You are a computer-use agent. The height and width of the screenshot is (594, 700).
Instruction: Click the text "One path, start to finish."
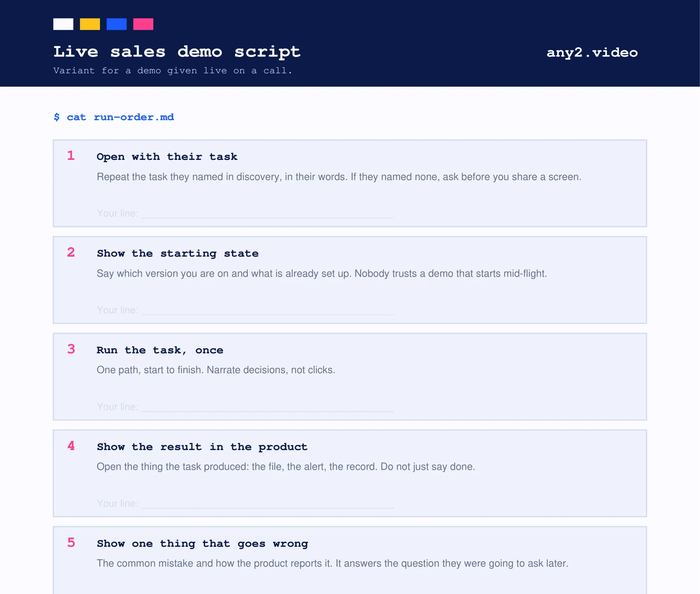(x=150, y=370)
